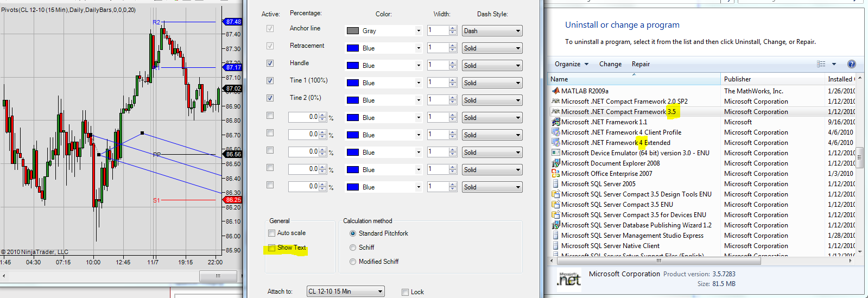This screenshot has height=298, width=868.
Task: Open view options arrow in Programs toolbar
Action: [x=834, y=64]
